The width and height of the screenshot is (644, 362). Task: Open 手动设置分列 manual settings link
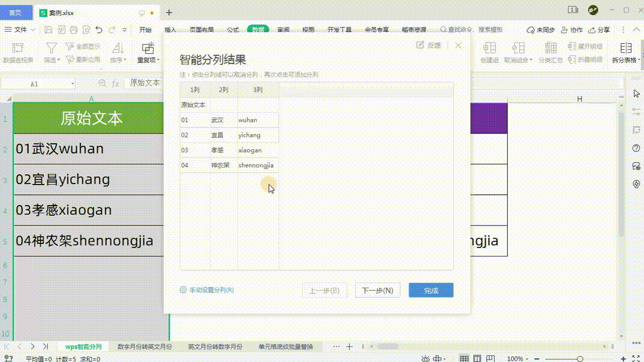tap(207, 290)
